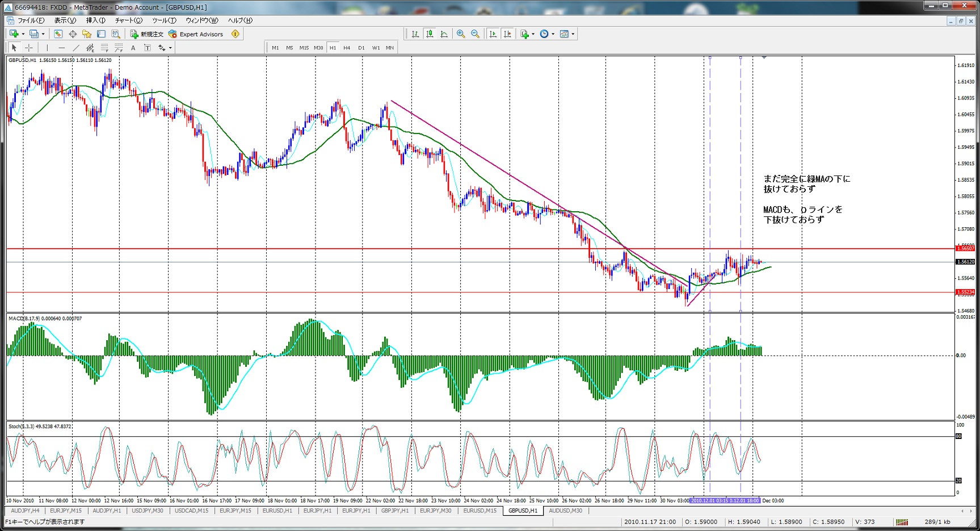
Task: Switch chart to Bar Chart mode
Action: coord(415,34)
